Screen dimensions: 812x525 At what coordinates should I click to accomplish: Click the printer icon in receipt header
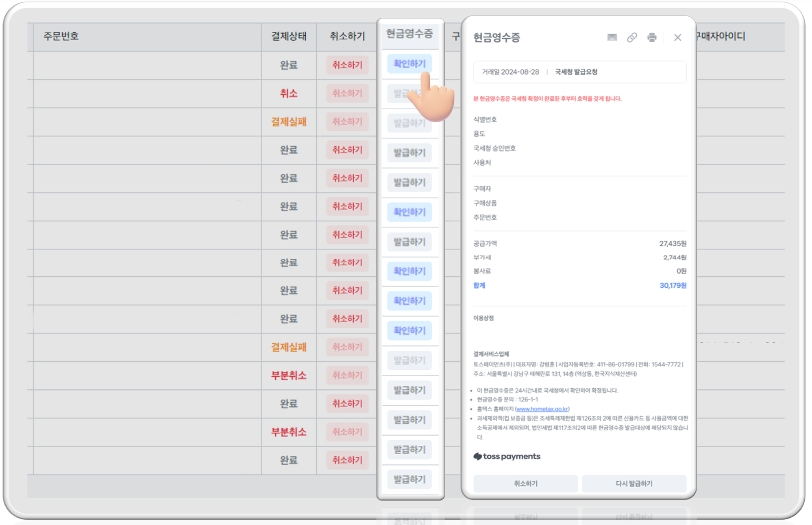pos(651,37)
